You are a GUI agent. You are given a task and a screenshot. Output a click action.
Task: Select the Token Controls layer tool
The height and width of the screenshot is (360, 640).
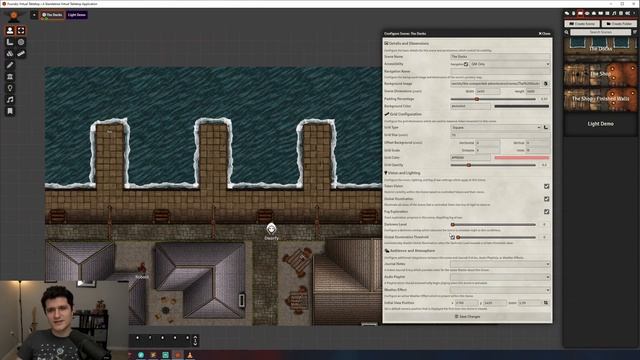[x=10, y=31]
